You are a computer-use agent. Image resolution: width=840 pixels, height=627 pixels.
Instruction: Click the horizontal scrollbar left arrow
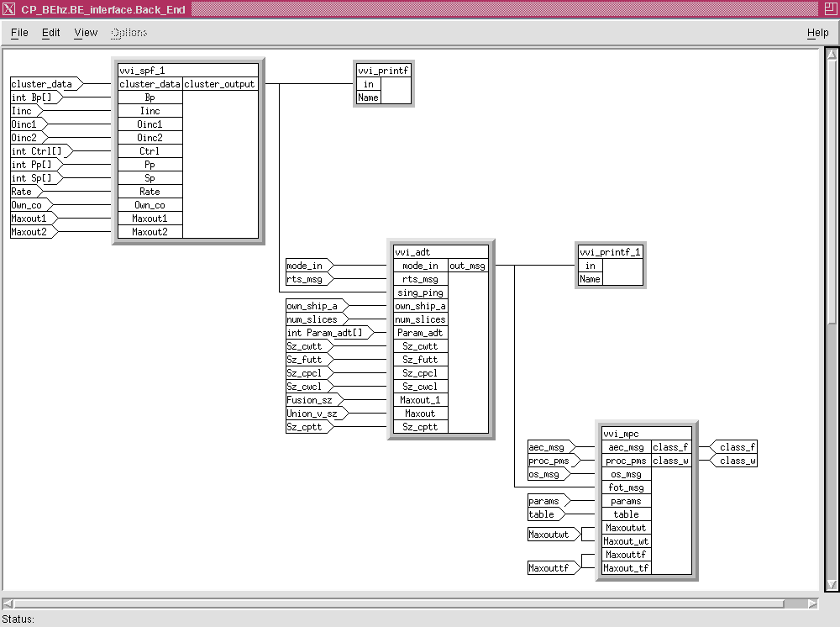pos(8,603)
